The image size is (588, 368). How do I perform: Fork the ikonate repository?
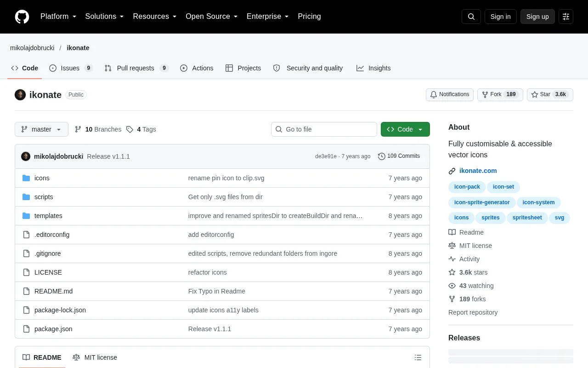tap(500, 95)
